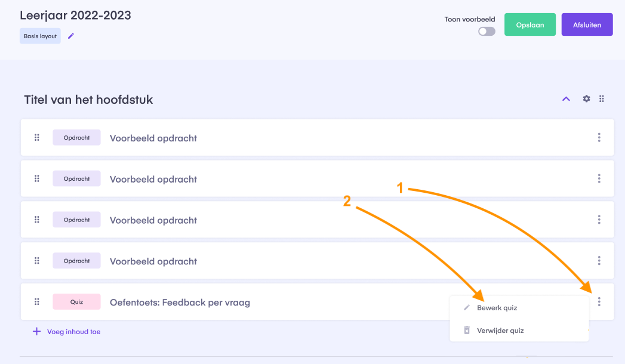Click the three-dot menu of the Quiz row
The height and width of the screenshot is (364, 625).
(599, 301)
